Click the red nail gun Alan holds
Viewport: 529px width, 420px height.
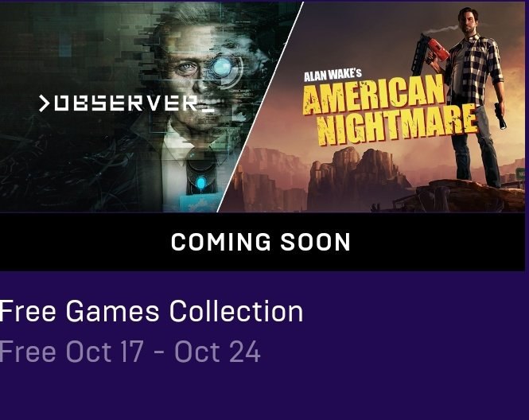tap(430, 54)
